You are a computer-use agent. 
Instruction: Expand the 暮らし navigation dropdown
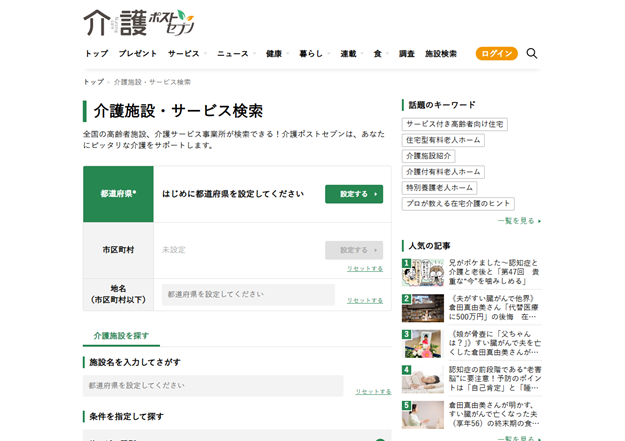tap(314, 53)
